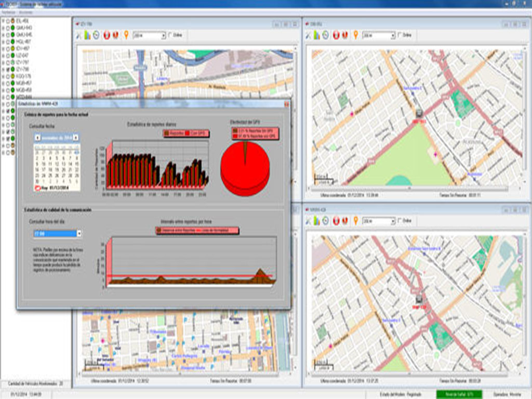Open the zoom distance dropdown in top-right map window
Screen dimensions: 532x399
393,35
